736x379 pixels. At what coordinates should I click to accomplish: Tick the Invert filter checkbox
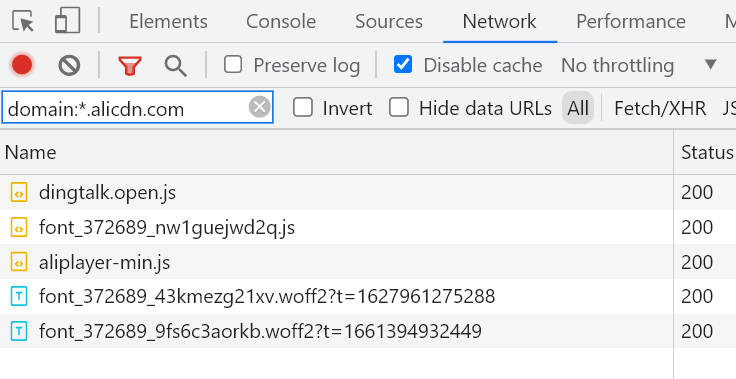tap(303, 108)
